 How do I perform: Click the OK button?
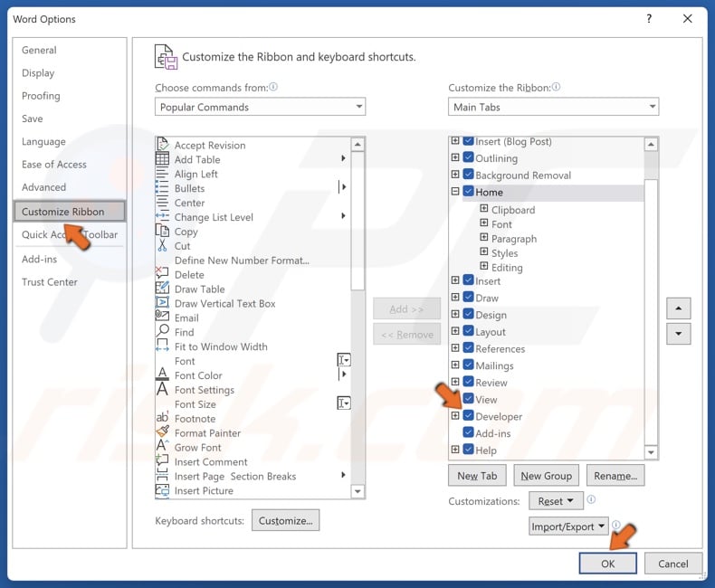click(607, 564)
